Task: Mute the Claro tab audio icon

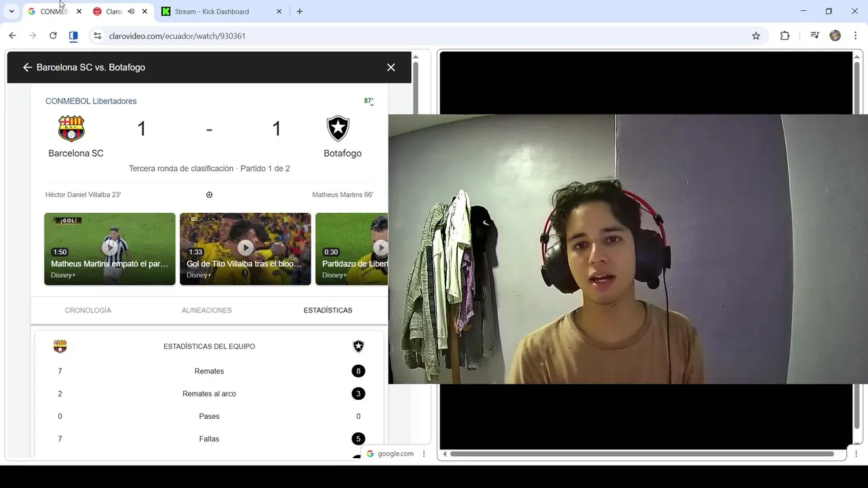Action: tap(131, 12)
